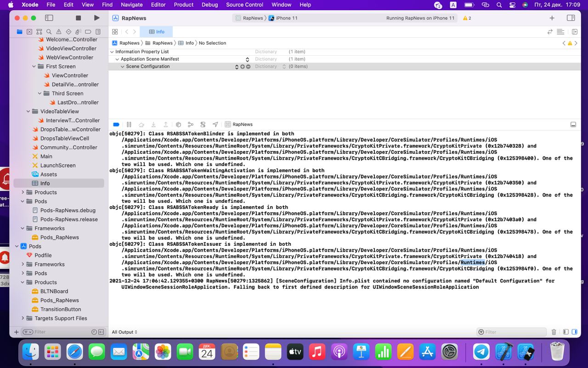
Task: Open the Breakpoint navigator
Action: click(88, 32)
